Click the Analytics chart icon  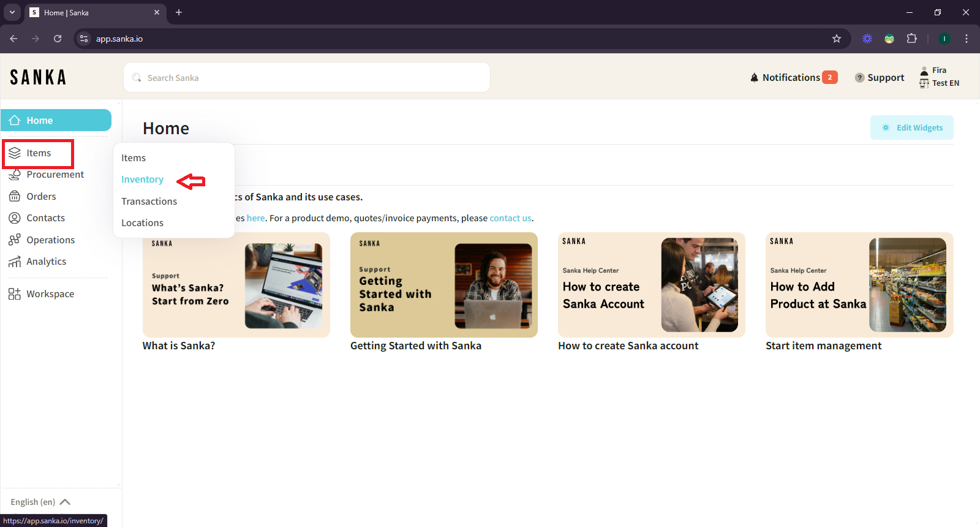coord(15,262)
